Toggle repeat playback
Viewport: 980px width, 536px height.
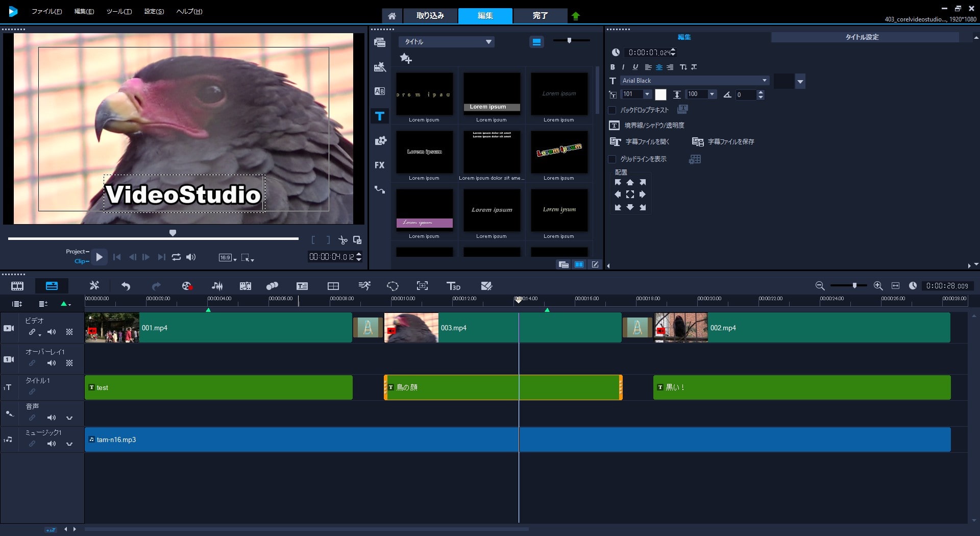(176, 257)
